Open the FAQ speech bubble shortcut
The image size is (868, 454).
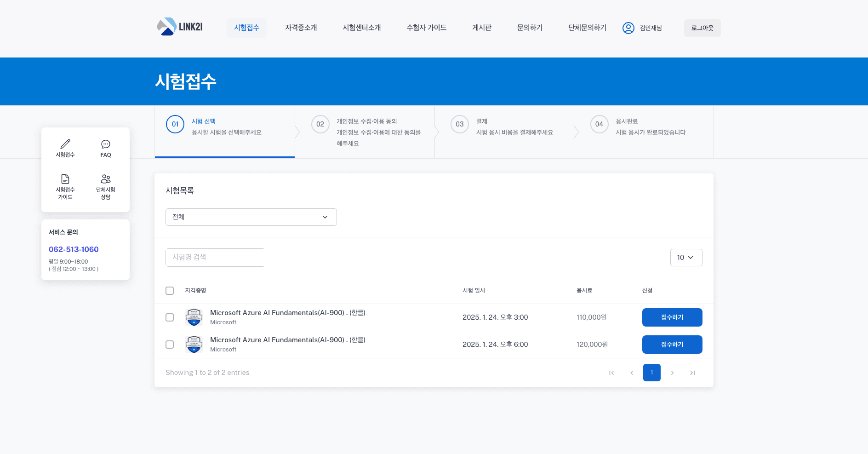point(106,149)
